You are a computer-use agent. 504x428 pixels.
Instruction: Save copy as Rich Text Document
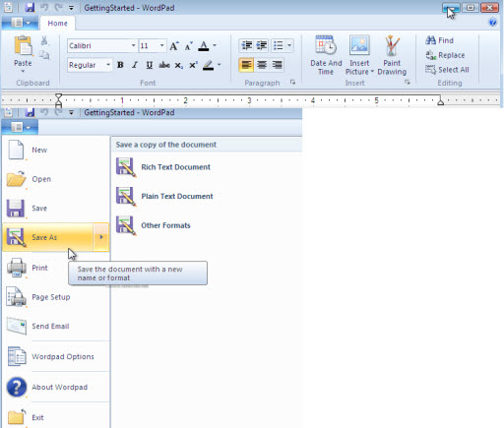point(163,167)
